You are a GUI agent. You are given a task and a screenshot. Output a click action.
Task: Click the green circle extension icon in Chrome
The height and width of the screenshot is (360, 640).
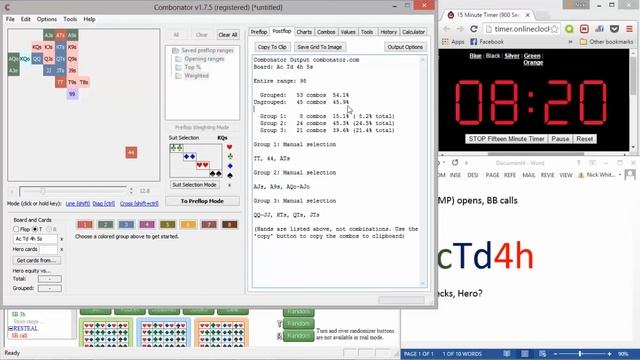569,29
